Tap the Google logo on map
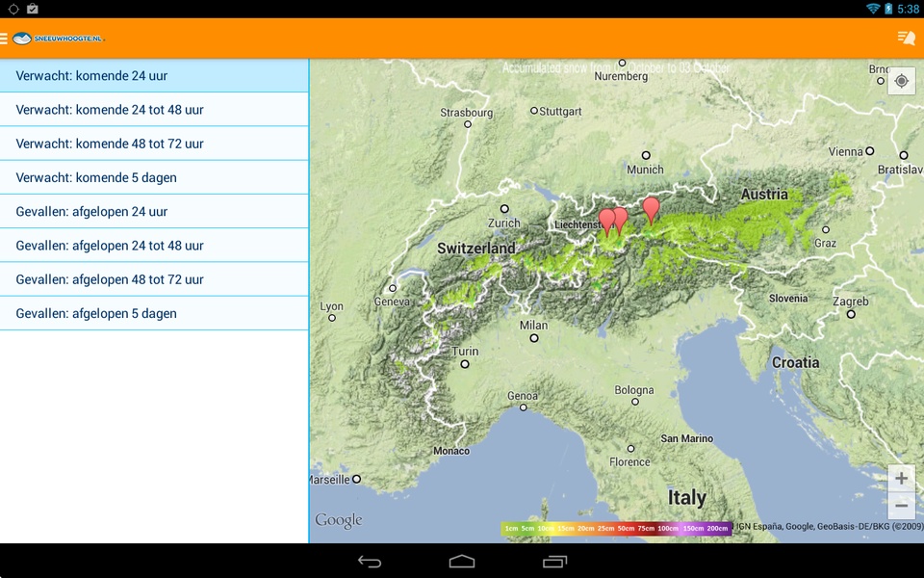Screen dimensions: 924x578 (x=338, y=520)
